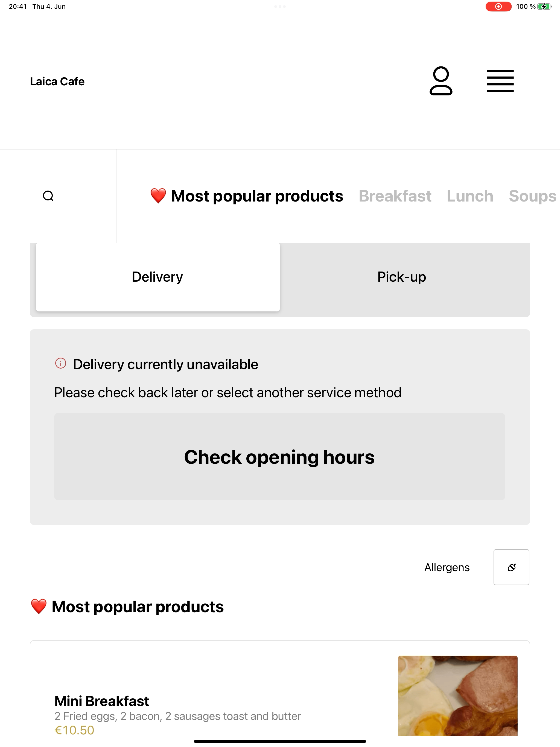Tap the three-dot multitasking icon at top
This screenshot has width=560, height=747.
click(280, 6)
